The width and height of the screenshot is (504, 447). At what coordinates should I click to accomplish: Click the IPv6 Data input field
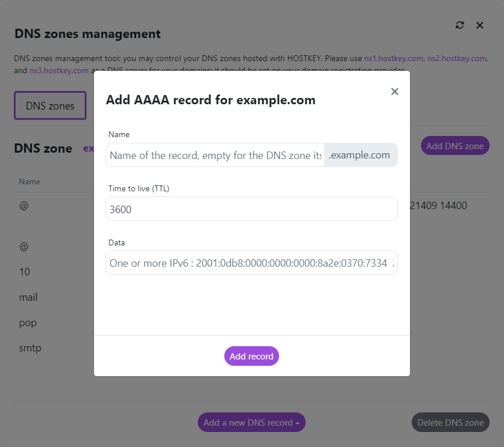click(x=251, y=263)
